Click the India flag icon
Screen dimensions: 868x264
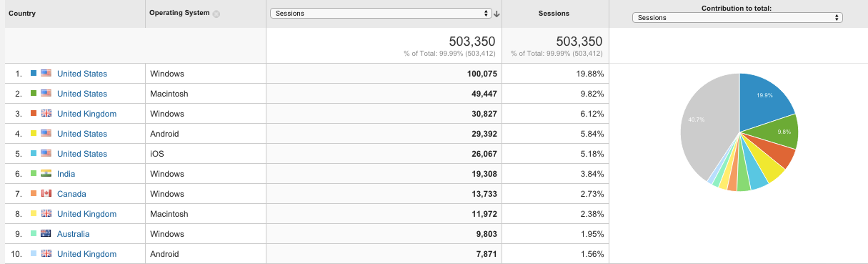(46, 174)
